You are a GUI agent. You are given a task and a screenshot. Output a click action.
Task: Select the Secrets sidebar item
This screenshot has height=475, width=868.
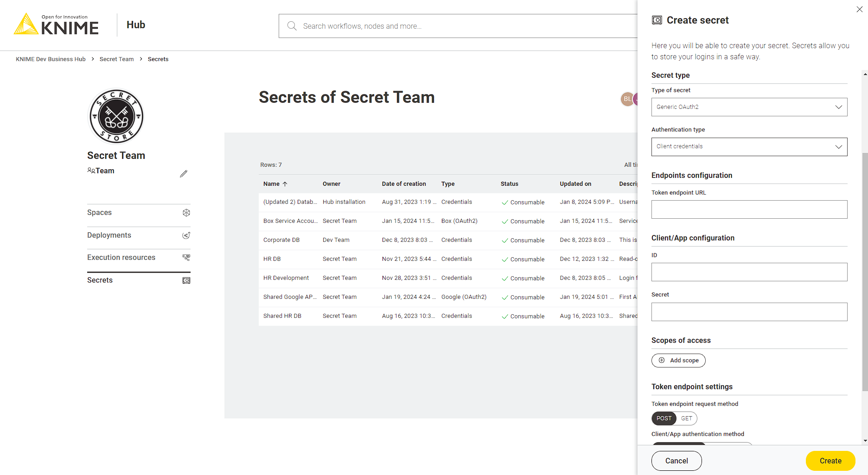tap(139, 280)
